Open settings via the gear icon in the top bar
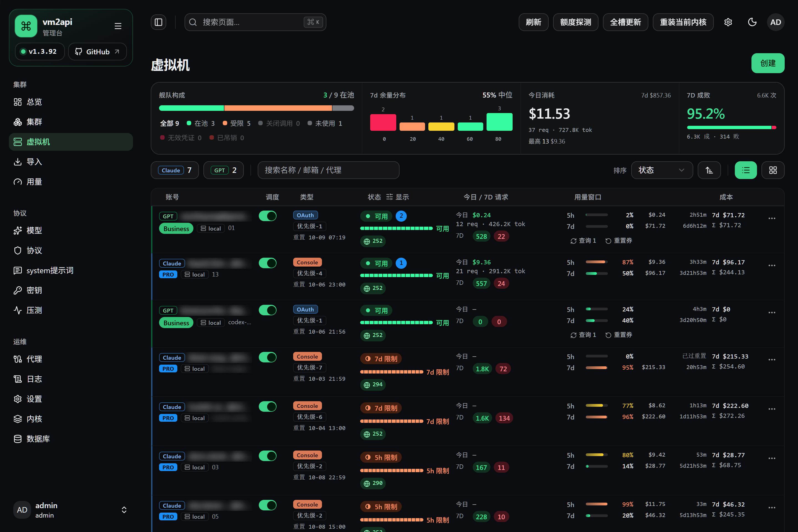The height and width of the screenshot is (532, 798). 728,22
